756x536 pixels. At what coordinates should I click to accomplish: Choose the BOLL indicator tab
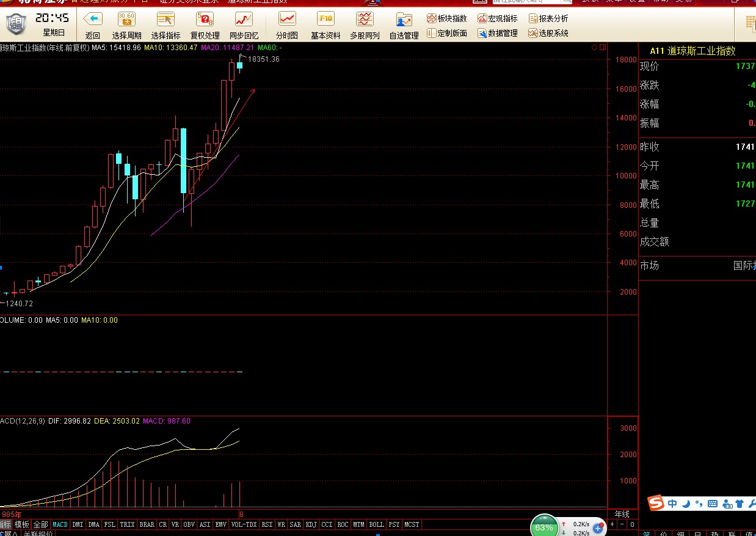click(x=376, y=524)
